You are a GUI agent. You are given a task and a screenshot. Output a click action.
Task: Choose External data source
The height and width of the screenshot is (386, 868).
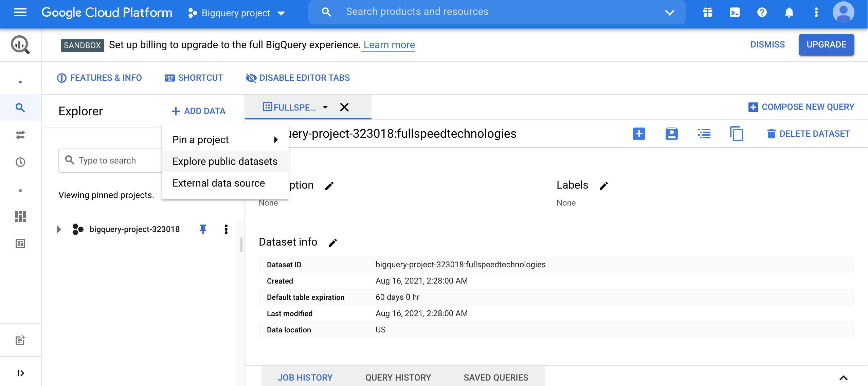[225, 183]
